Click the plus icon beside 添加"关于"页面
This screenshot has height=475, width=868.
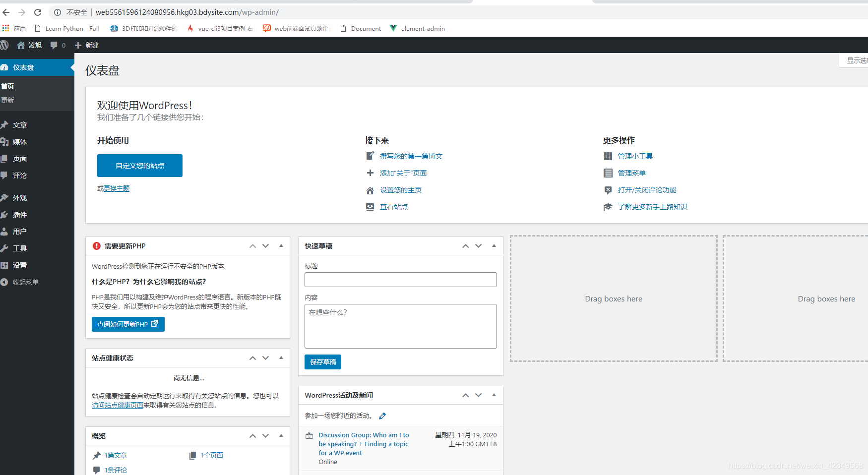[370, 173]
